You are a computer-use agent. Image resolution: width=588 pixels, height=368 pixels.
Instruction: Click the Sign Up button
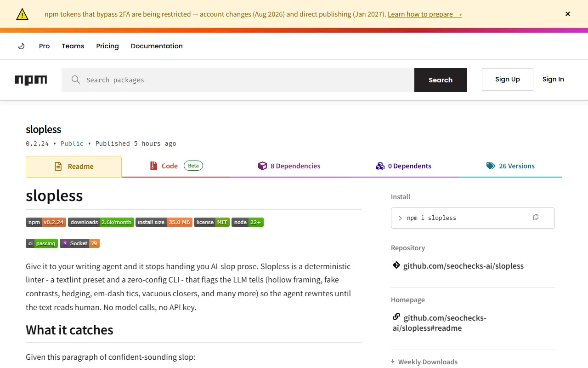click(x=508, y=79)
